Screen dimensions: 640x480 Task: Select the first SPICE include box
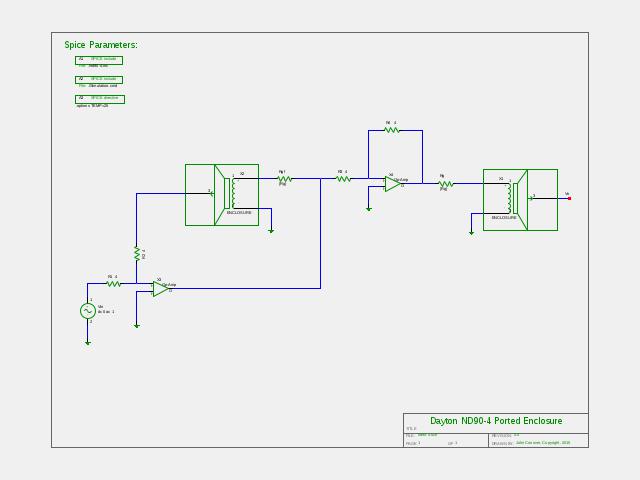(99, 60)
